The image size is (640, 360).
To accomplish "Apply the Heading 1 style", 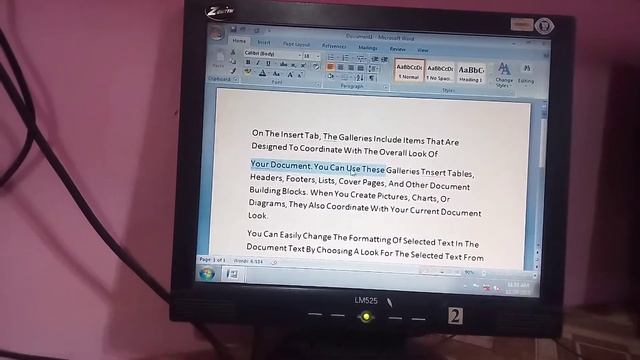I will 470,73.
